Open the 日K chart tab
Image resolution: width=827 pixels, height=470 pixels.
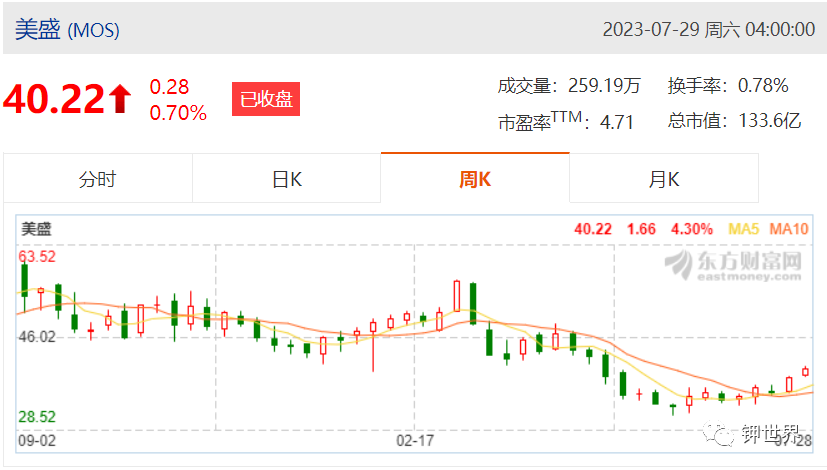point(286,178)
